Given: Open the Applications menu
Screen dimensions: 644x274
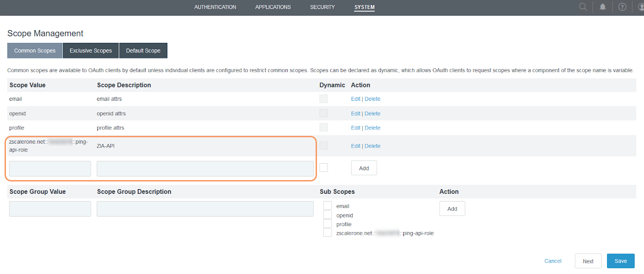Looking at the screenshot, I should 273,7.
